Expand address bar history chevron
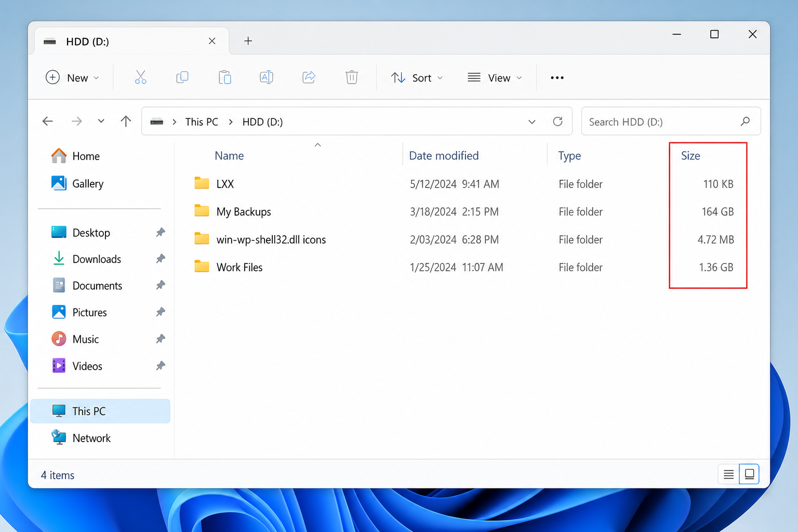Image resolution: width=798 pixels, height=532 pixels. tap(532, 122)
